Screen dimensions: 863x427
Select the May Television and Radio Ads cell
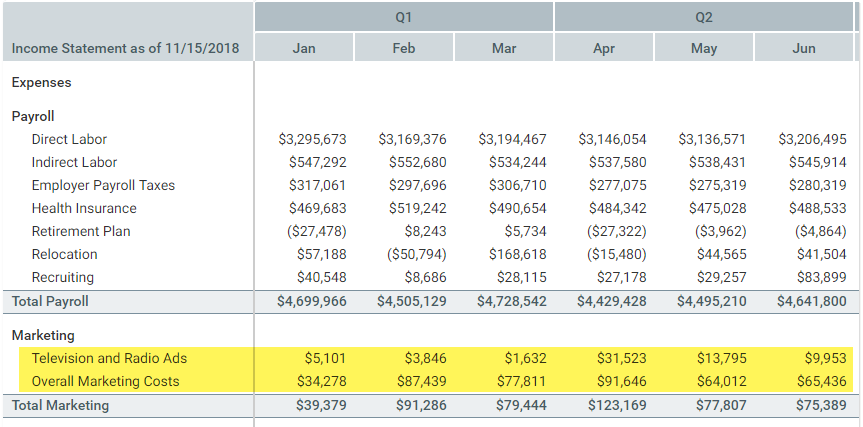tap(717, 358)
